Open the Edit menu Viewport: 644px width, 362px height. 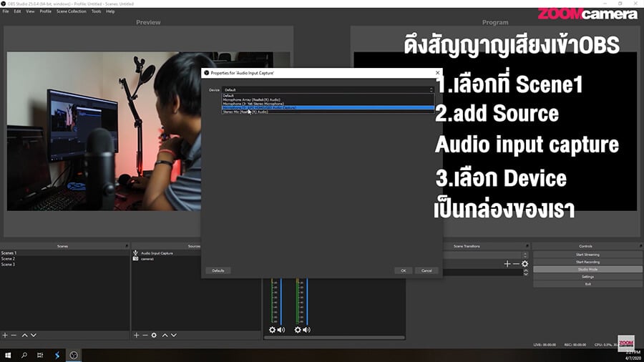point(17,11)
